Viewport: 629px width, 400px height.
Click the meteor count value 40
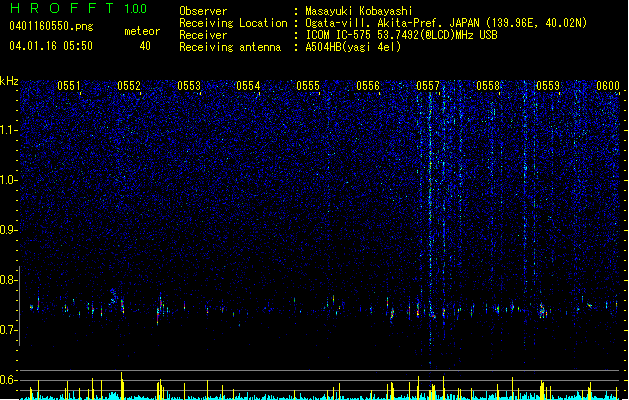145,46
